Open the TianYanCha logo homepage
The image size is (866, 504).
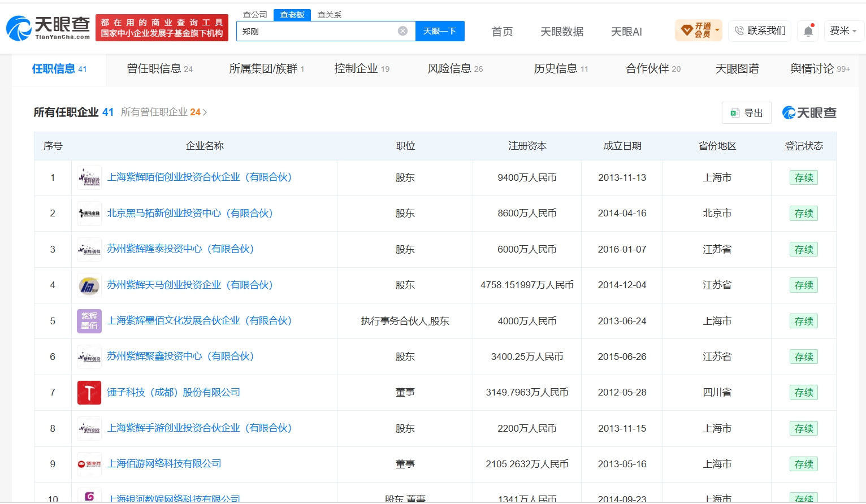(48, 28)
